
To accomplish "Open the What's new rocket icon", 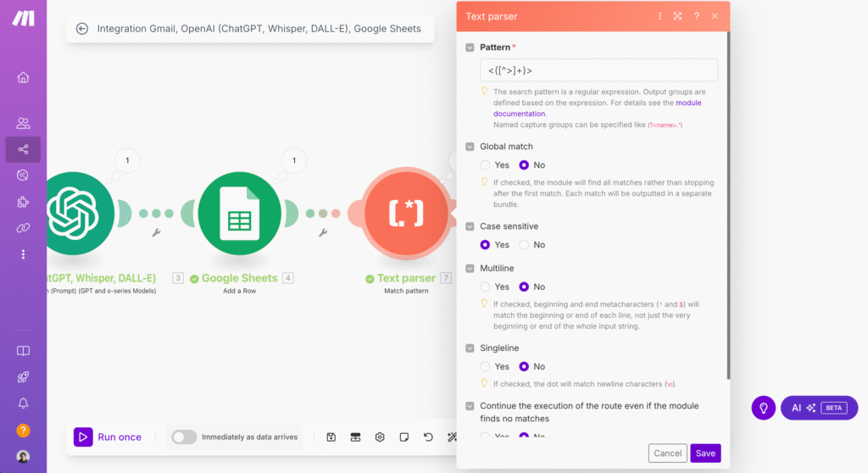I will coord(23,377).
